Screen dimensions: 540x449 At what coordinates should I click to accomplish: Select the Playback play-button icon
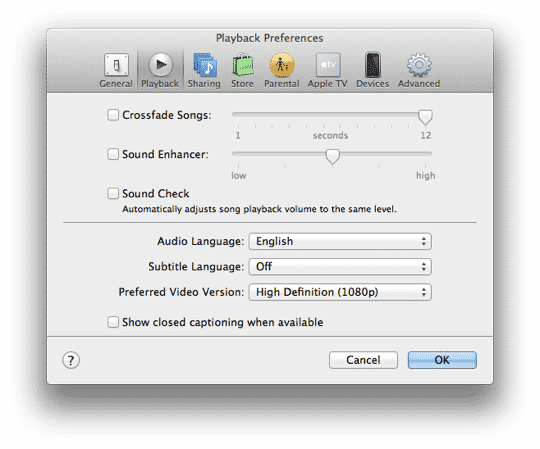[x=160, y=65]
